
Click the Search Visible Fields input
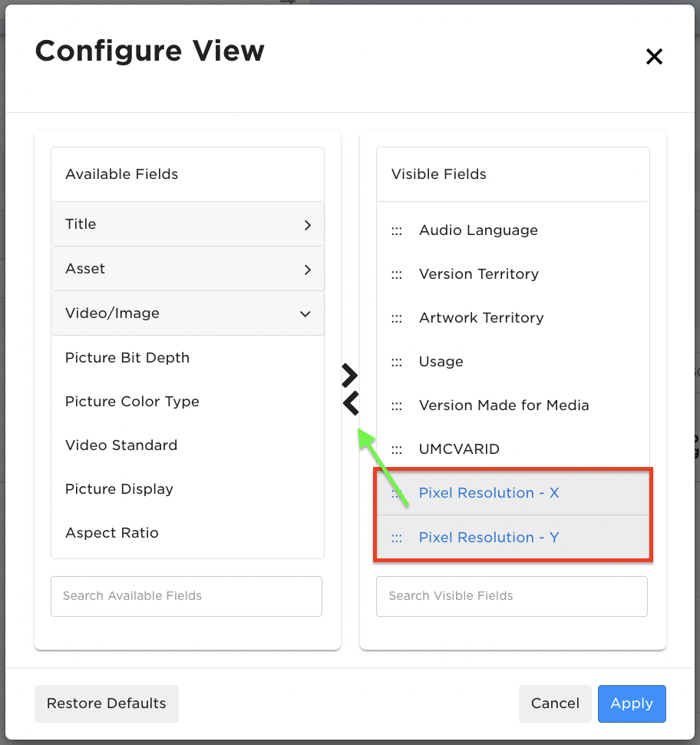click(512, 596)
